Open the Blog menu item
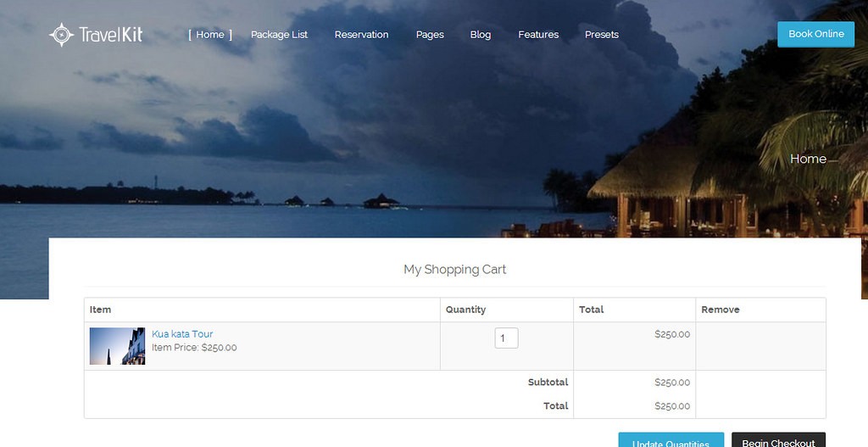Image resolution: width=868 pixels, height=447 pixels. [481, 34]
